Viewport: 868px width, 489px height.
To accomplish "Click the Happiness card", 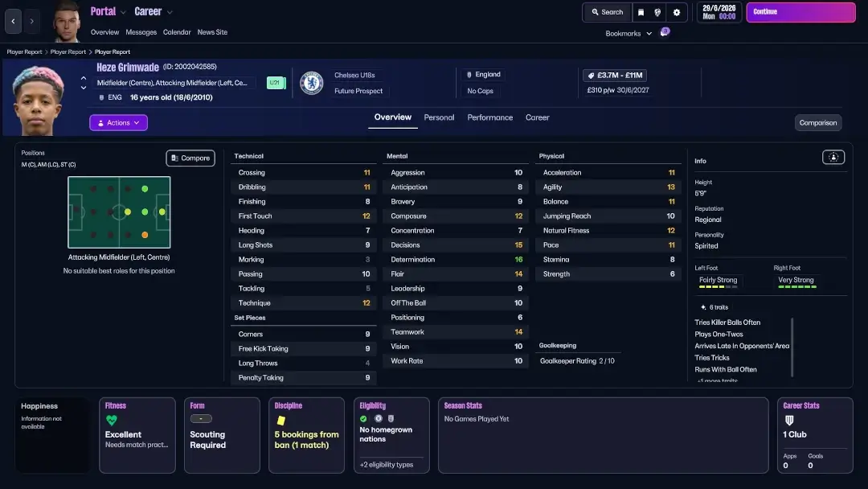I will coord(51,435).
